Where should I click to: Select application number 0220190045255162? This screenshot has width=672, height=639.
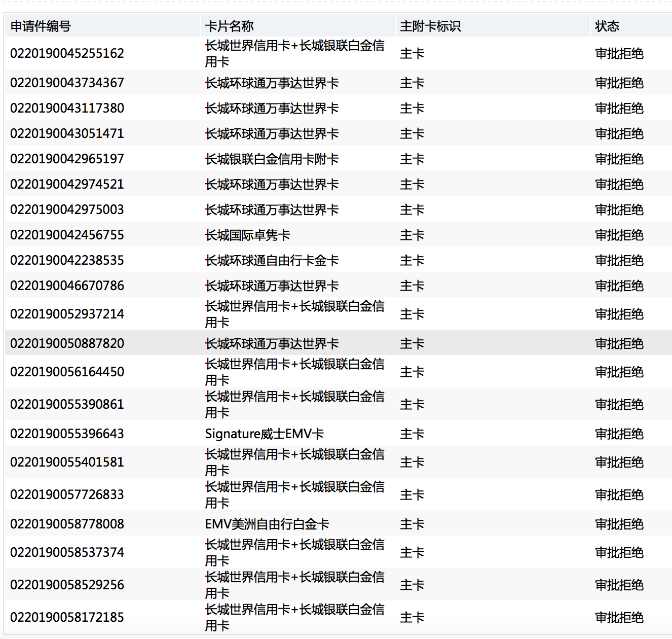(x=67, y=53)
